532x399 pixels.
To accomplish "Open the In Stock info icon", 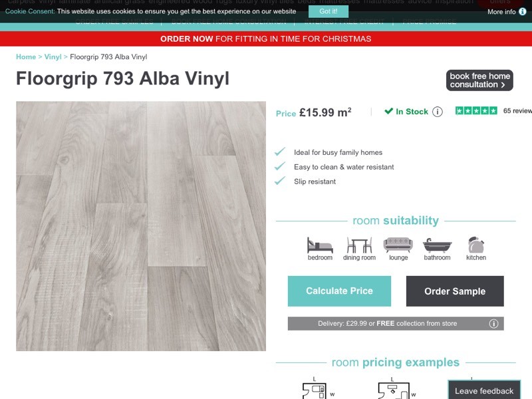I will click(438, 112).
